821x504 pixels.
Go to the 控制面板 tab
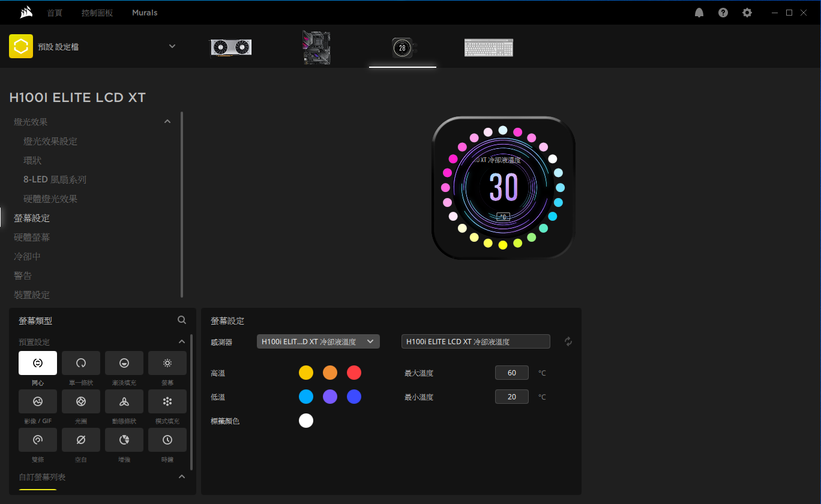click(97, 13)
